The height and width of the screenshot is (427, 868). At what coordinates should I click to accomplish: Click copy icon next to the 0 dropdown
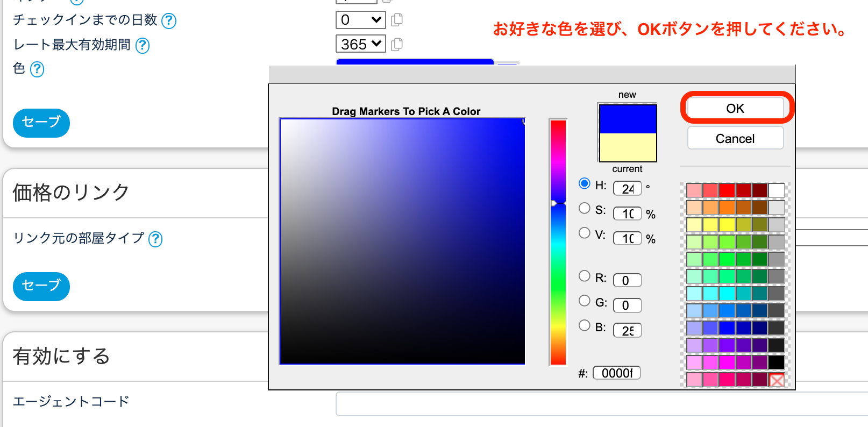coord(397,20)
